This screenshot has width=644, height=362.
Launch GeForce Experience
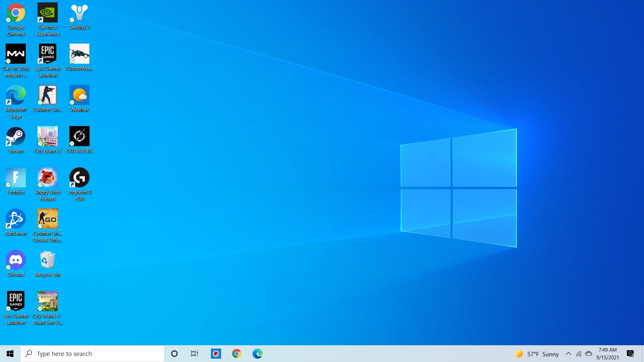pos(47,13)
